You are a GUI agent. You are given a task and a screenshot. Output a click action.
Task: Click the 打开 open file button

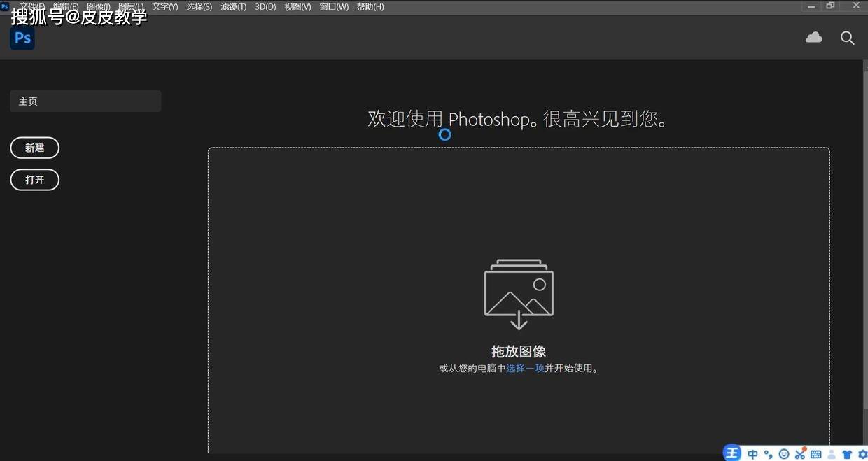(35, 180)
